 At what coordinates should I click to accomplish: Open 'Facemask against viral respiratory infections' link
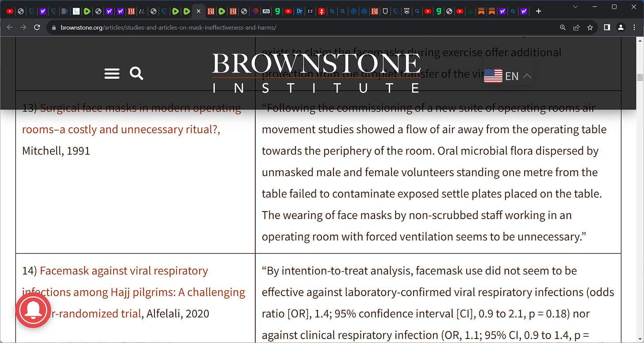pyautogui.click(x=134, y=292)
